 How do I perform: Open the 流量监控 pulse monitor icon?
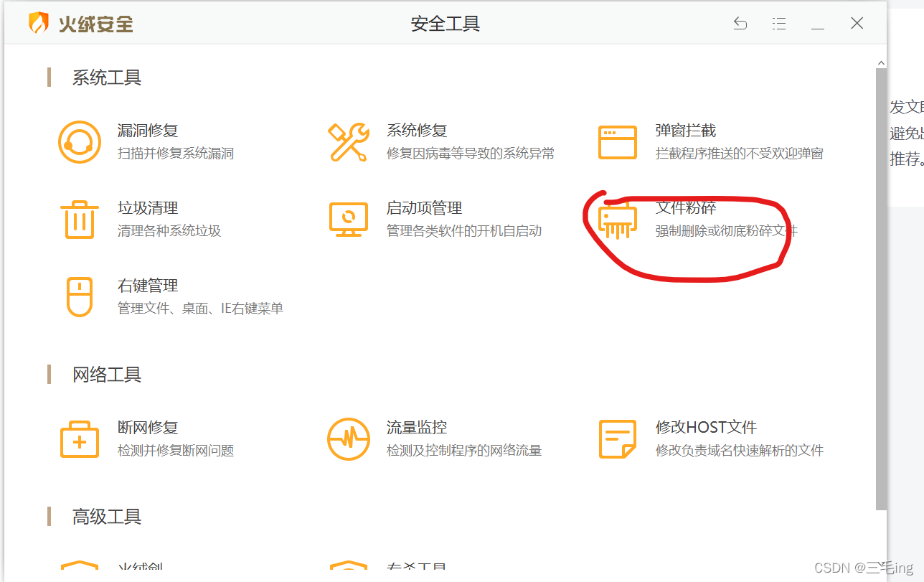349,438
